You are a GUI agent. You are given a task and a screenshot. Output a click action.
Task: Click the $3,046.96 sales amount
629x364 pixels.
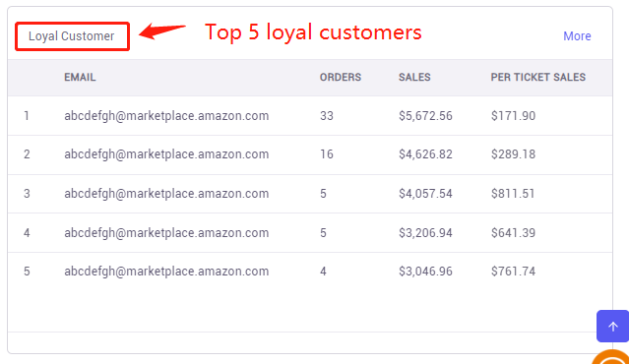click(x=425, y=272)
